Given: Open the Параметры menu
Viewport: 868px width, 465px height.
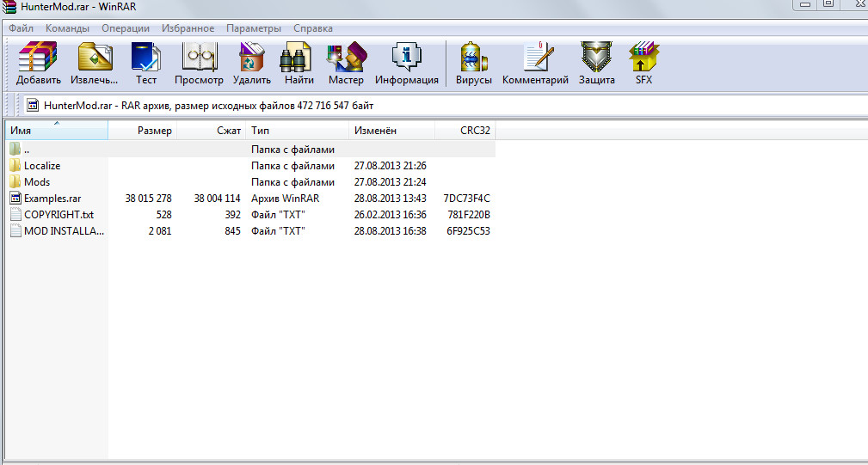Looking at the screenshot, I should tap(254, 28).
